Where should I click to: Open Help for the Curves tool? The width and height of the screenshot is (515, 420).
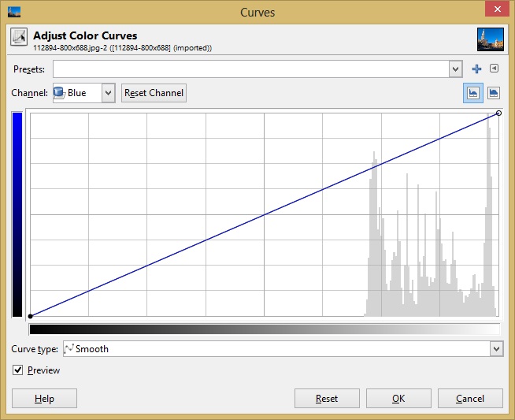44,399
